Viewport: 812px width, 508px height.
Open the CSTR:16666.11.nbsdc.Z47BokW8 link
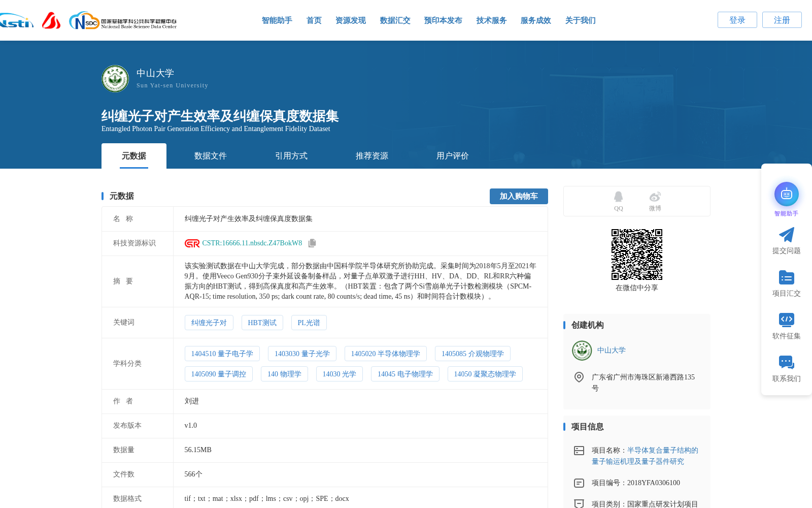[252, 243]
